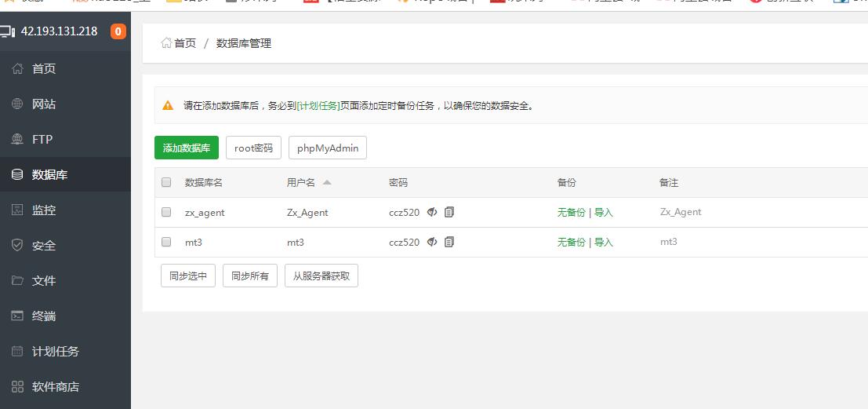Viewport: 868px width, 409px height.
Task: Show password for the mt3 database
Action: 432,242
